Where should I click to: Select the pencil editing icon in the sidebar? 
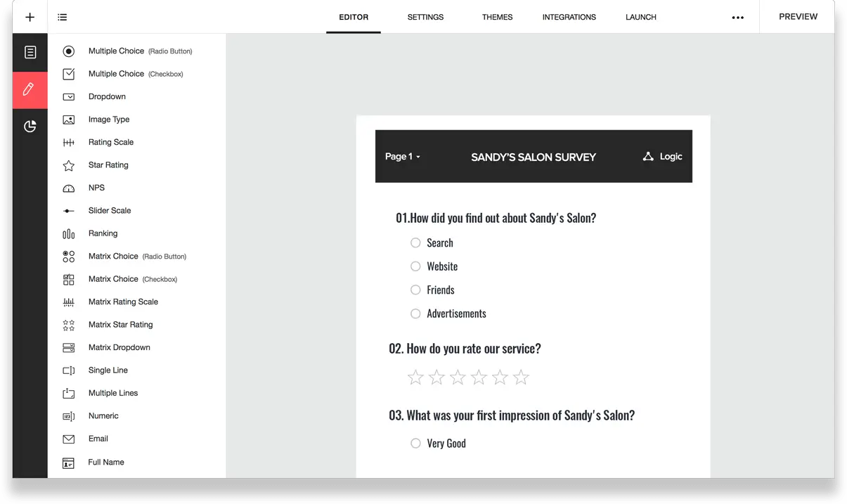point(30,90)
